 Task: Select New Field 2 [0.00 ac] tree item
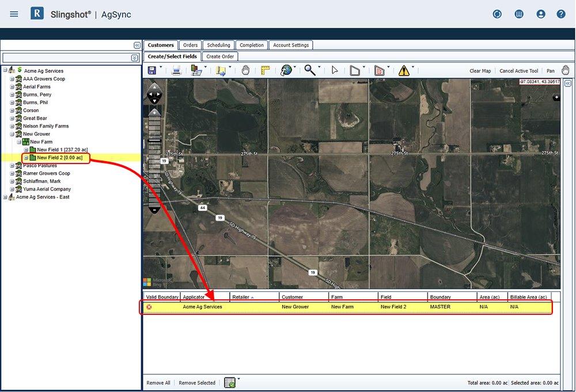pyautogui.click(x=59, y=158)
